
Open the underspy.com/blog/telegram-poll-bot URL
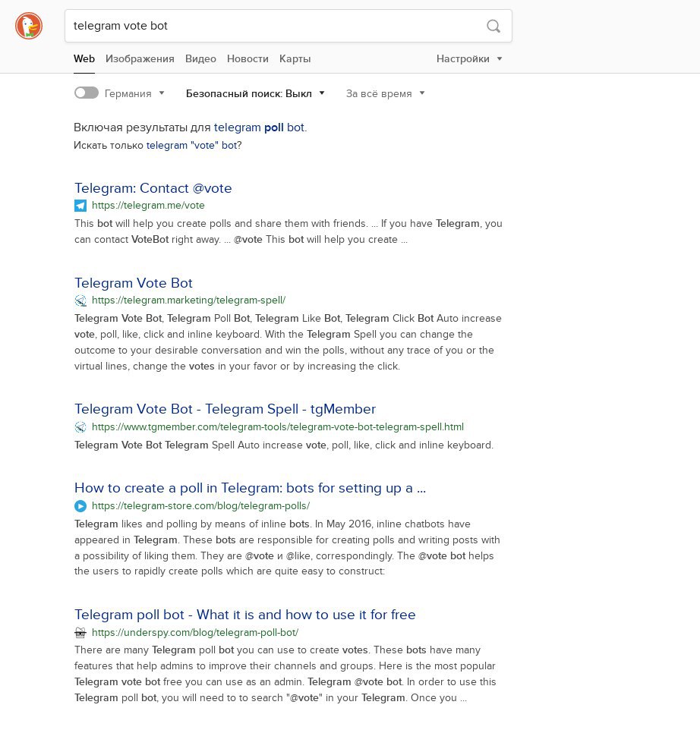coord(195,633)
